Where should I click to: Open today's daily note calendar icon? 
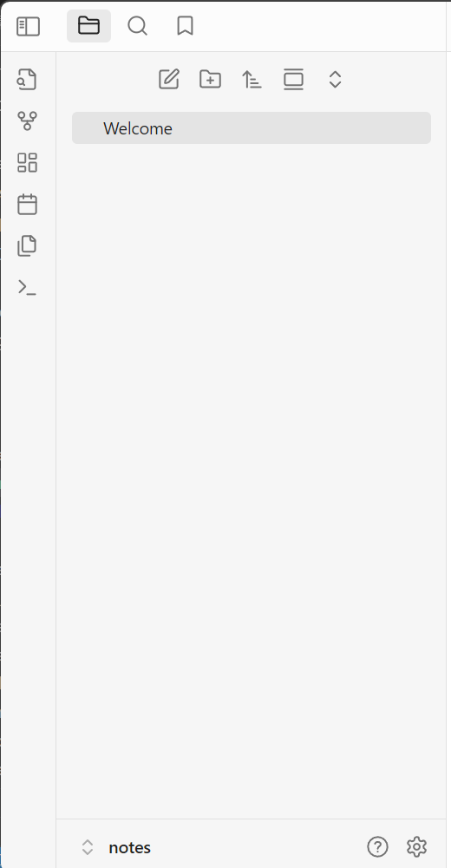[x=27, y=205]
